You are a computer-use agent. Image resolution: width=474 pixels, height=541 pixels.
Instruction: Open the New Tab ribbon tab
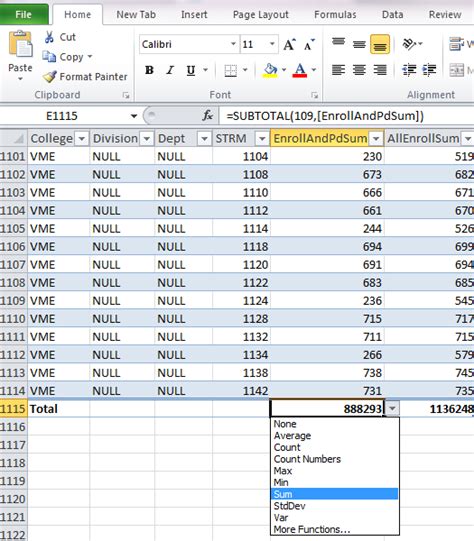tap(136, 14)
